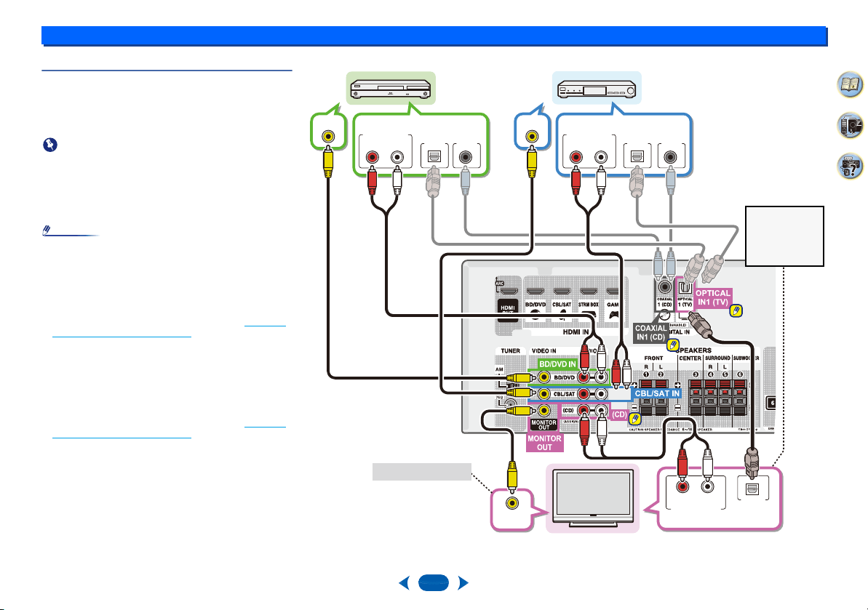Screen dimensions: 868x610
Task: Click the blue important notice icon
Action: pos(50,145)
